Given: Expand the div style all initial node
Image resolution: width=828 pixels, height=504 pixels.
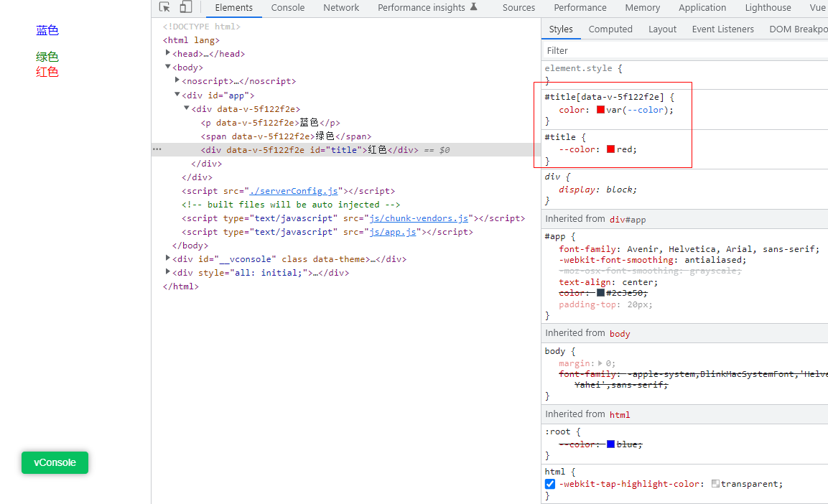Looking at the screenshot, I should click(167, 272).
